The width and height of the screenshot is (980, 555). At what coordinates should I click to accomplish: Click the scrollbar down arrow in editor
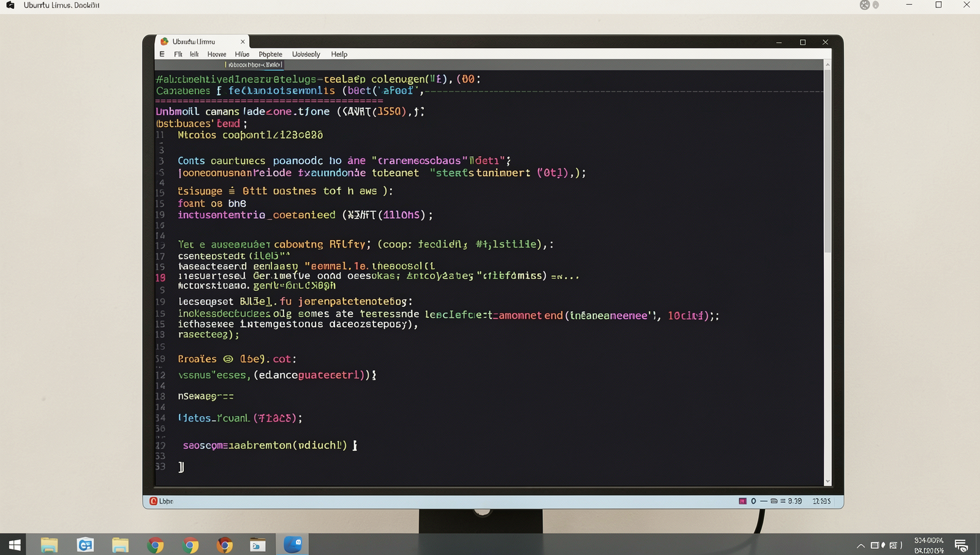point(827,481)
